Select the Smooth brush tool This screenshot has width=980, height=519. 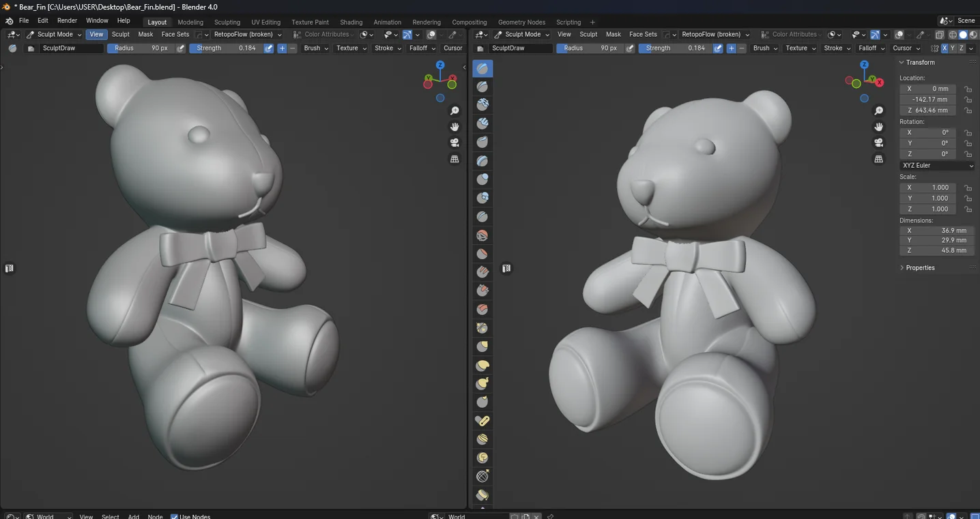482,235
